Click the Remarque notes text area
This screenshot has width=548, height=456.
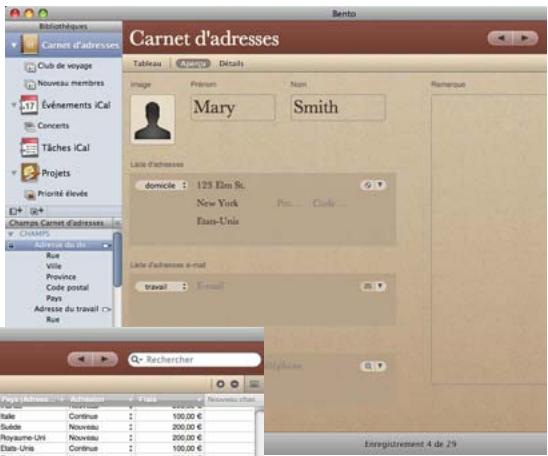coord(489,239)
